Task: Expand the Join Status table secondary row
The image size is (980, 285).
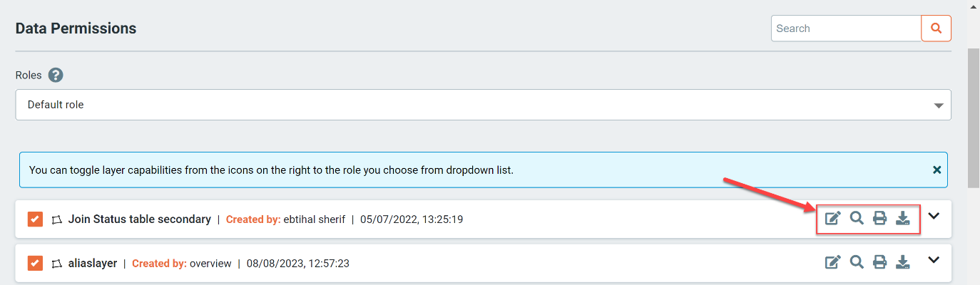Action: [x=934, y=216]
